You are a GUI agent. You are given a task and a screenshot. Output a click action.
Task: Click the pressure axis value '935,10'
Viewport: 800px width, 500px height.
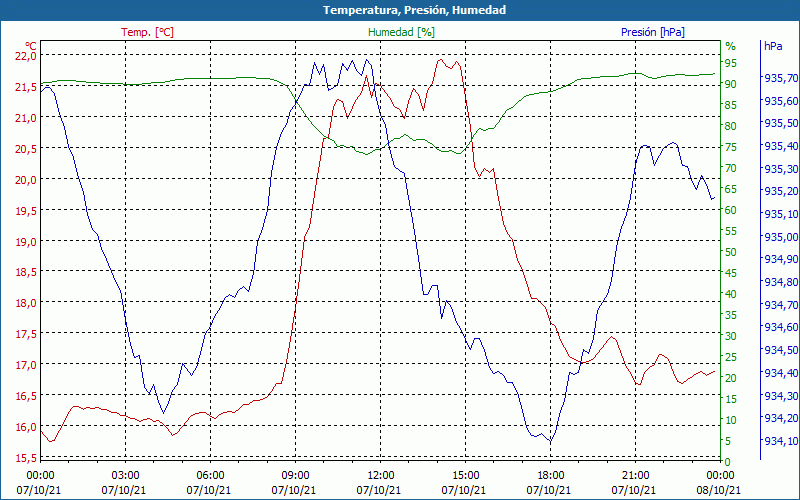781,214
